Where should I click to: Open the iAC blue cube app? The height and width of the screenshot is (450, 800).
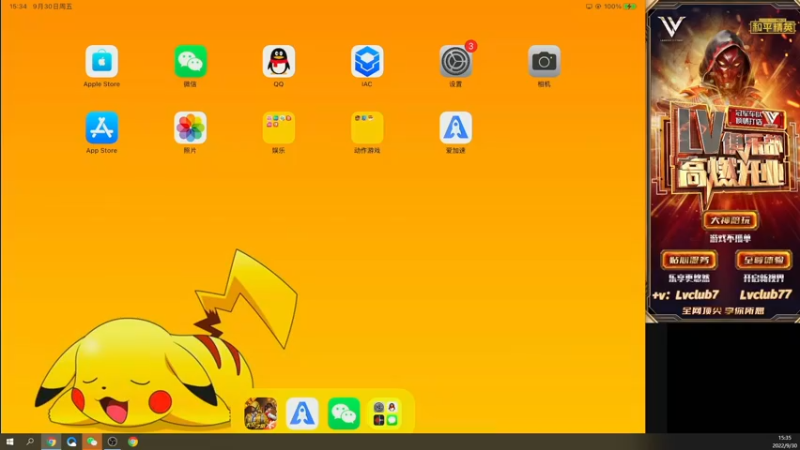pyautogui.click(x=367, y=61)
